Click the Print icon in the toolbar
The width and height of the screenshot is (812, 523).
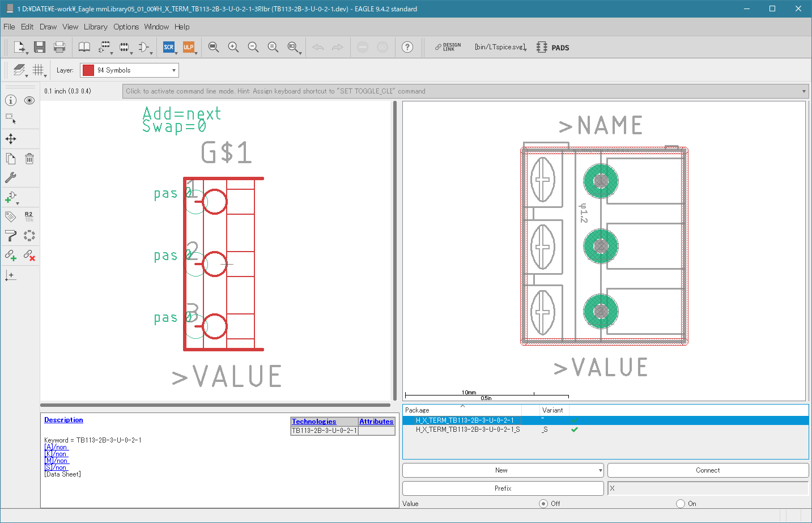[x=59, y=47]
